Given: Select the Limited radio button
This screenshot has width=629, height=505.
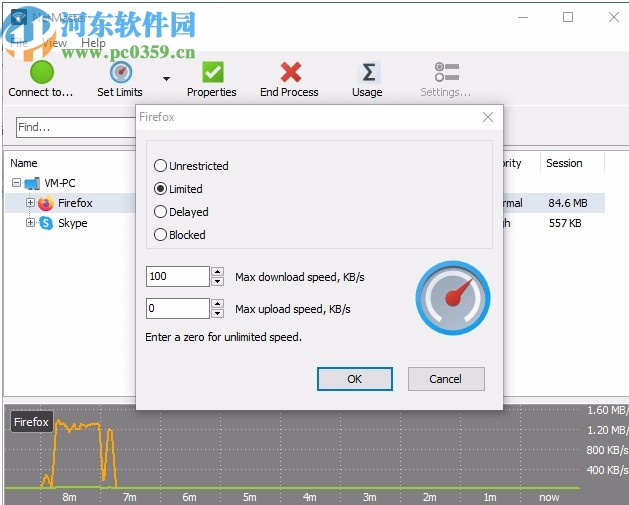Looking at the screenshot, I should [160, 189].
